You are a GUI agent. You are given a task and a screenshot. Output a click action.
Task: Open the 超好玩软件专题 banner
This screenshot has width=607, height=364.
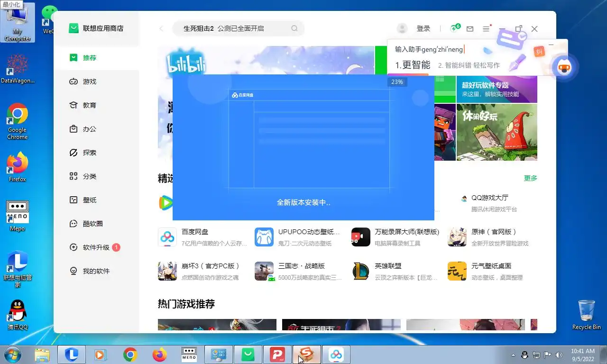(497, 89)
